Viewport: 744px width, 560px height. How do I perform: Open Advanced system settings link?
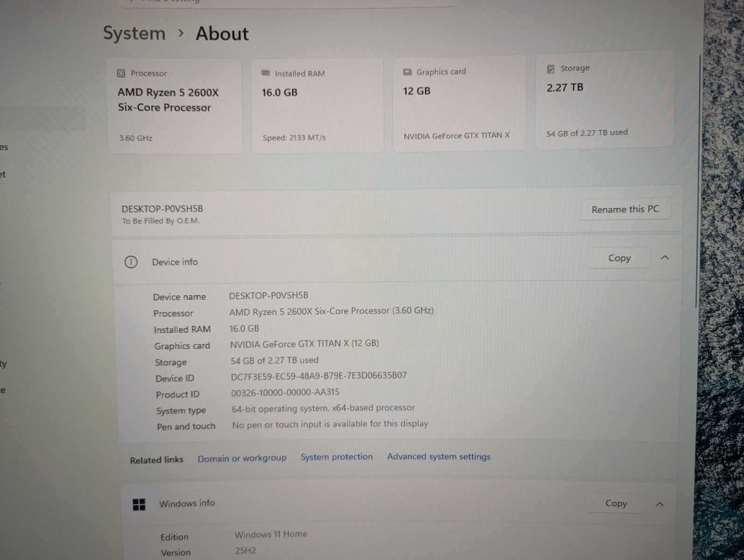point(439,456)
